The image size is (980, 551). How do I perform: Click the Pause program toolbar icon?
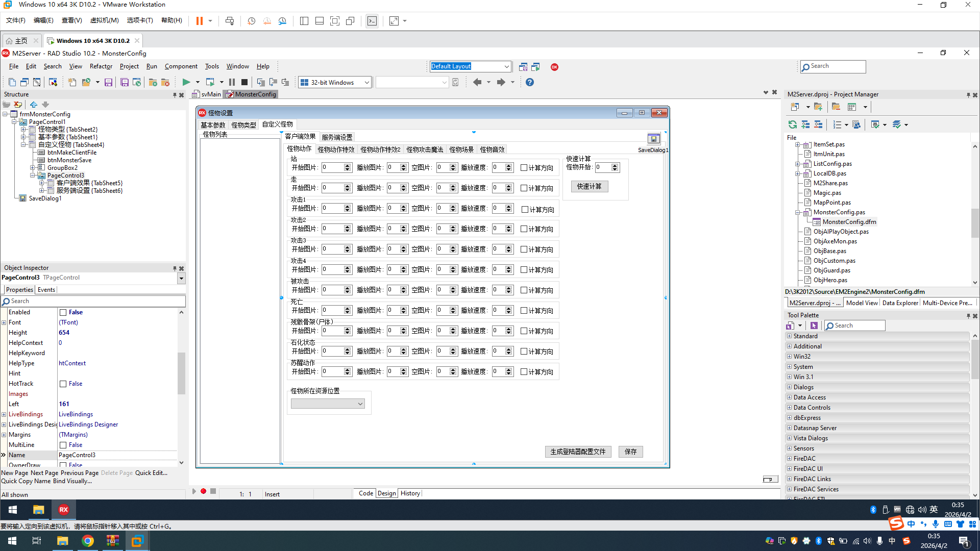(x=232, y=82)
